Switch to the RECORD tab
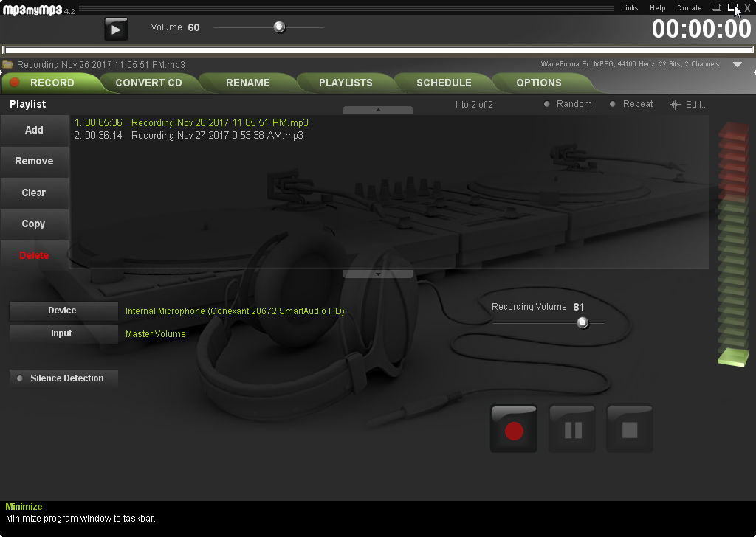The height and width of the screenshot is (537, 756). click(52, 83)
